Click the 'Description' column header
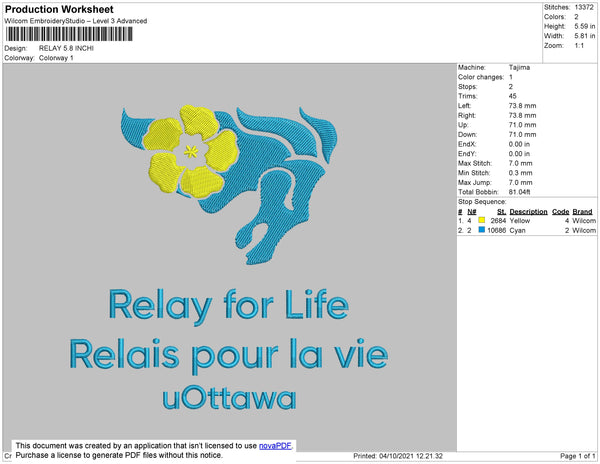Viewport: 600px width, 464px height. [x=528, y=212]
